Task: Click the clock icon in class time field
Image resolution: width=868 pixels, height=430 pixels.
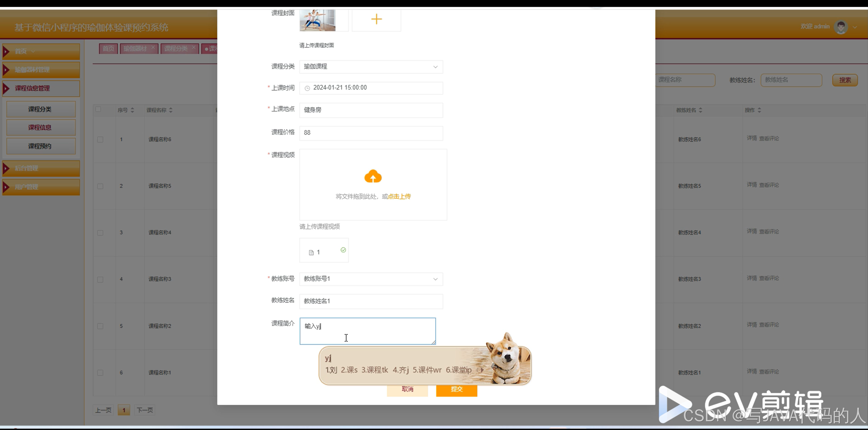Action: tap(307, 88)
